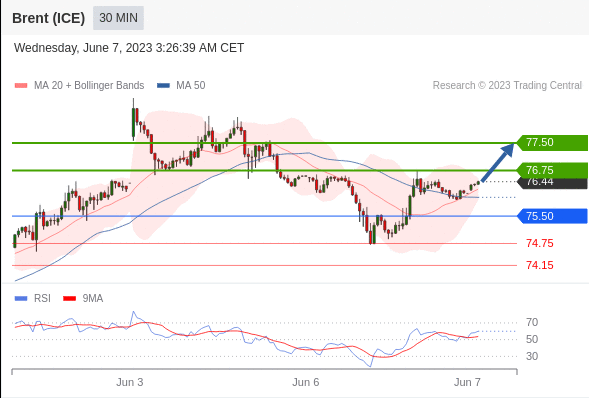Click the 76.44 current price tag
The image size is (589, 398).
click(x=552, y=183)
